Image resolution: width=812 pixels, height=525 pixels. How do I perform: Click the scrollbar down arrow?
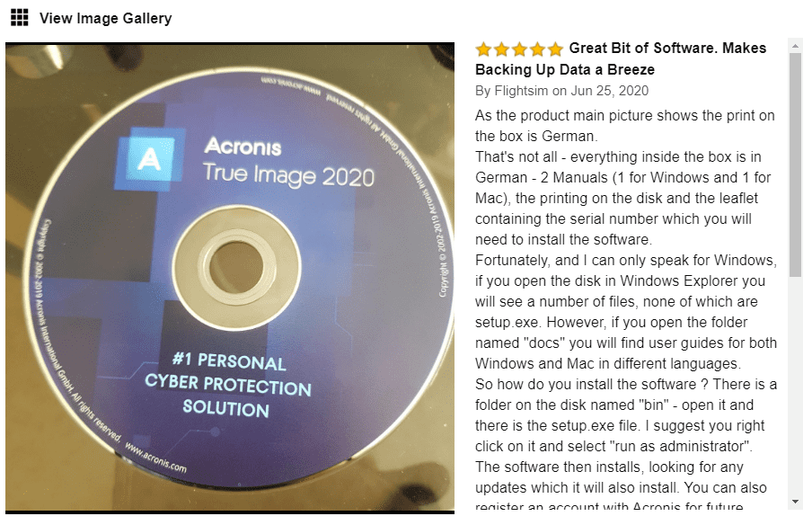(x=795, y=502)
